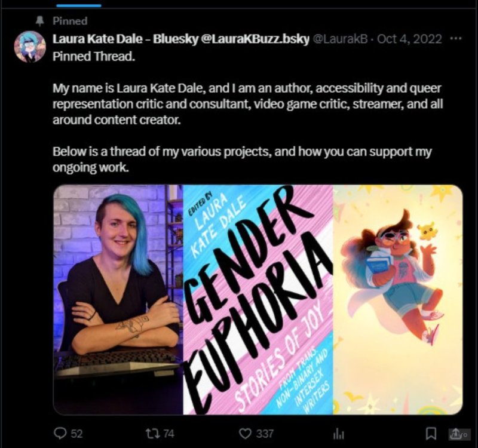Open the cartoon character illustration image
The width and height of the screenshot is (478, 448).
[398, 300]
